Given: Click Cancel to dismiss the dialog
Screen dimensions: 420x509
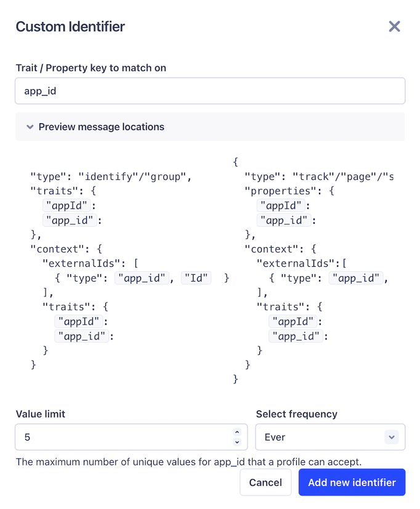Looking at the screenshot, I should [265, 483].
